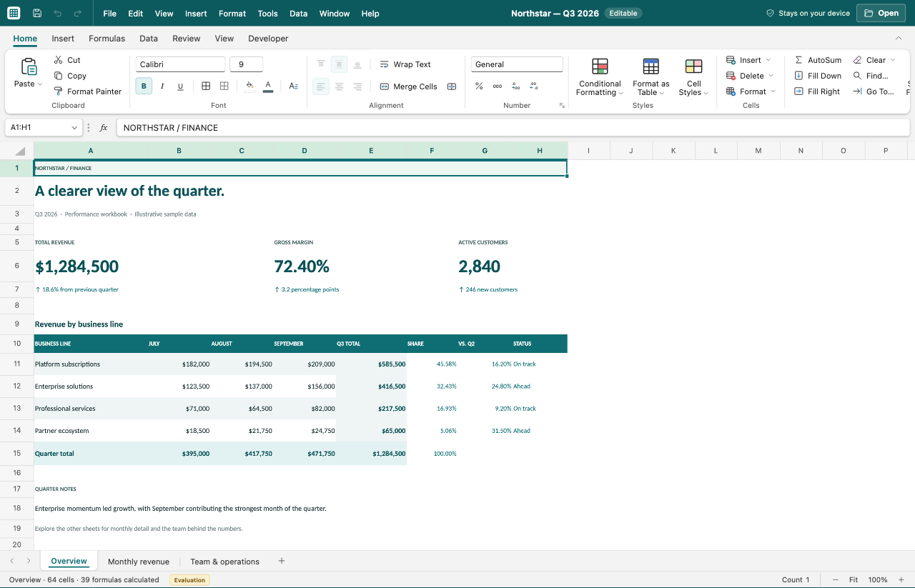Expand the Format as Table menu
The width and height of the screenshot is (915, 588).
651,77
